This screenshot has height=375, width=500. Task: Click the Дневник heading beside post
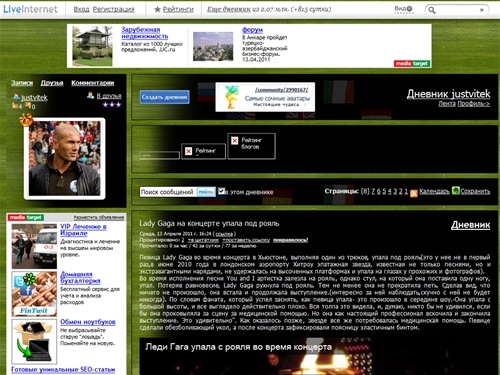pos(471,225)
